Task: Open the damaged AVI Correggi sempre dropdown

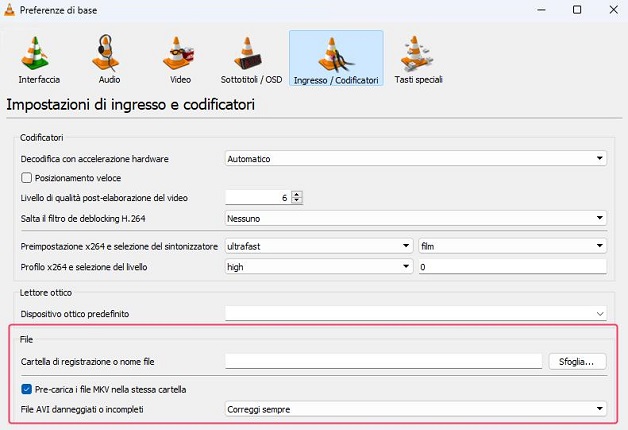Action: coord(416,409)
